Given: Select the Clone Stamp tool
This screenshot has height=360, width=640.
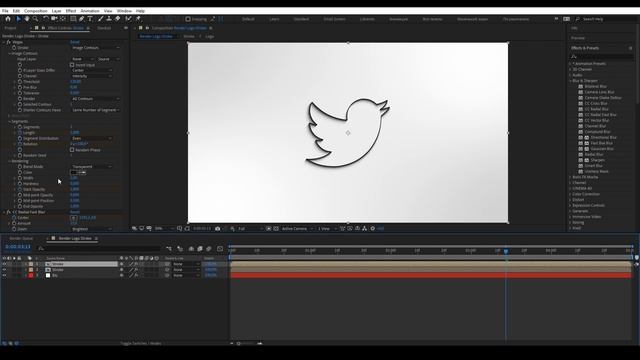Looking at the screenshot, I should coord(109,19).
